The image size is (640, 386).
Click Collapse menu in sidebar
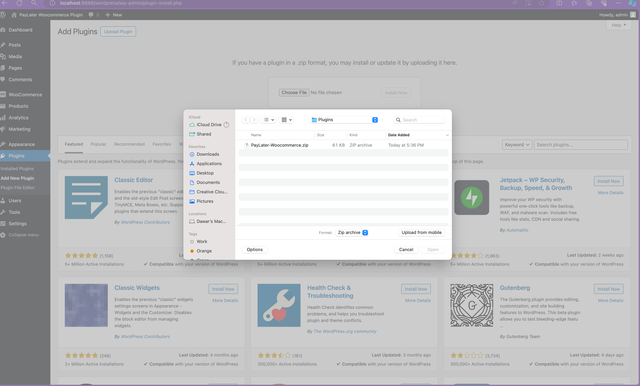[x=23, y=235]
